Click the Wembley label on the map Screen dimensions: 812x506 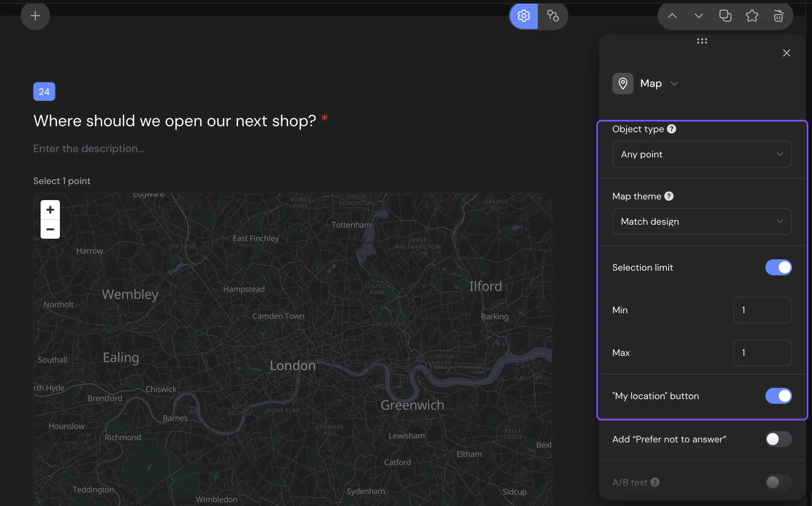click(x=130, y=295)
